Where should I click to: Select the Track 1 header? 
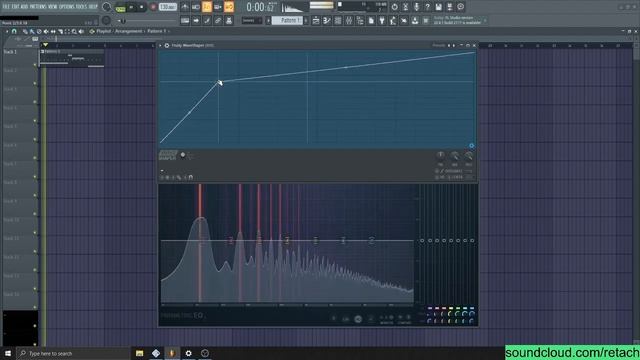(x=19, y=57)
